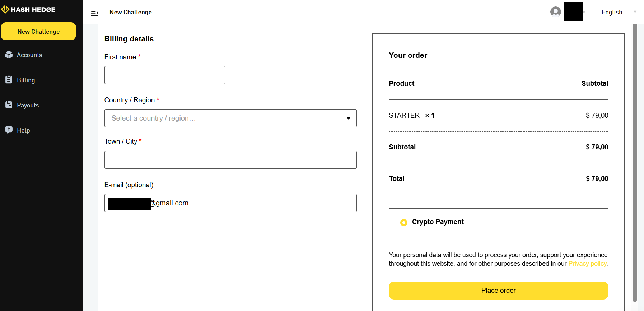Focus the Town / City input field
Viewport: 644px width, 311px height.
point(230,160)
